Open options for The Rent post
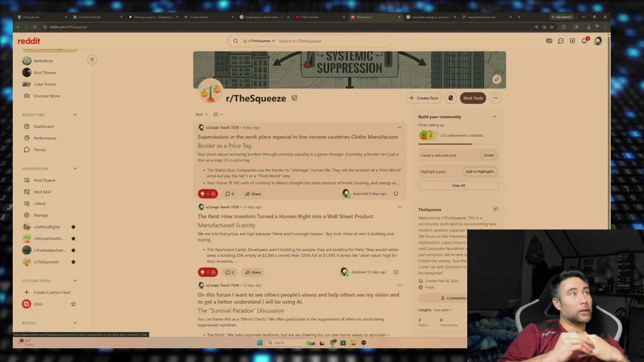The height and width of the screenshot is (362, 644). point(399,207)
